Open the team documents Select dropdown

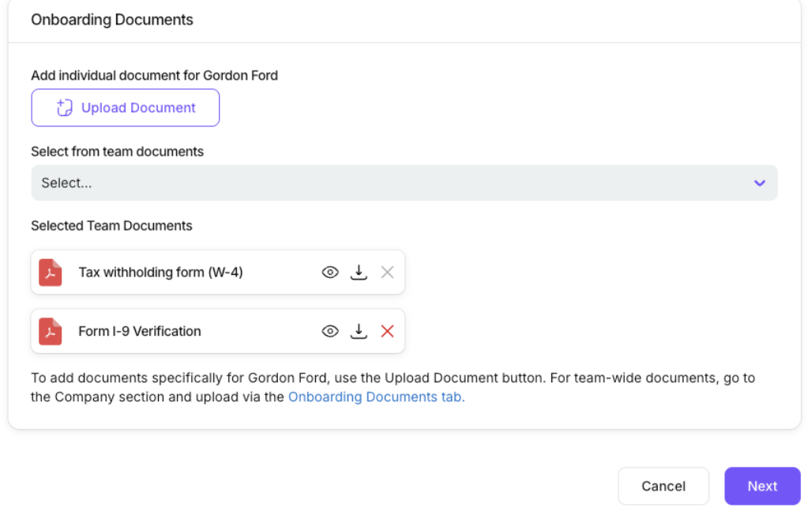click(x=404, y=183)
